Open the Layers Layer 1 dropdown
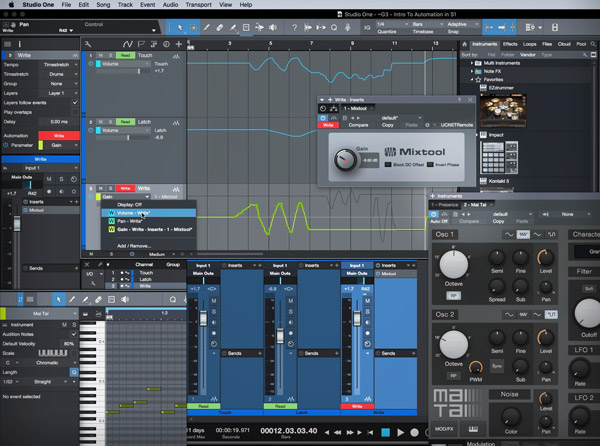 59,93
